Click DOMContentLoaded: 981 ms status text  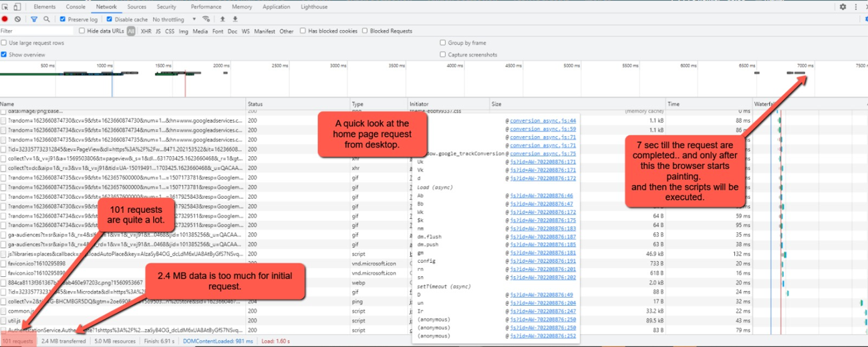click(218, 341)
